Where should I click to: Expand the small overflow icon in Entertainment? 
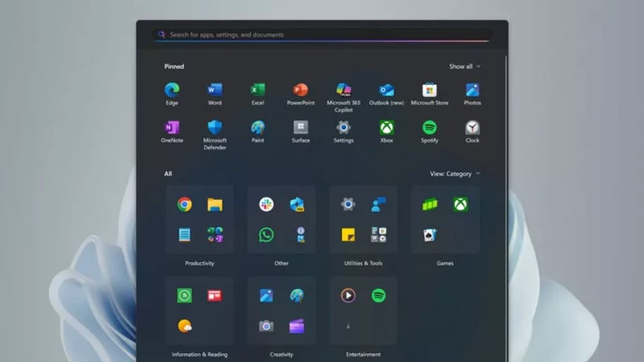point(348,326)
